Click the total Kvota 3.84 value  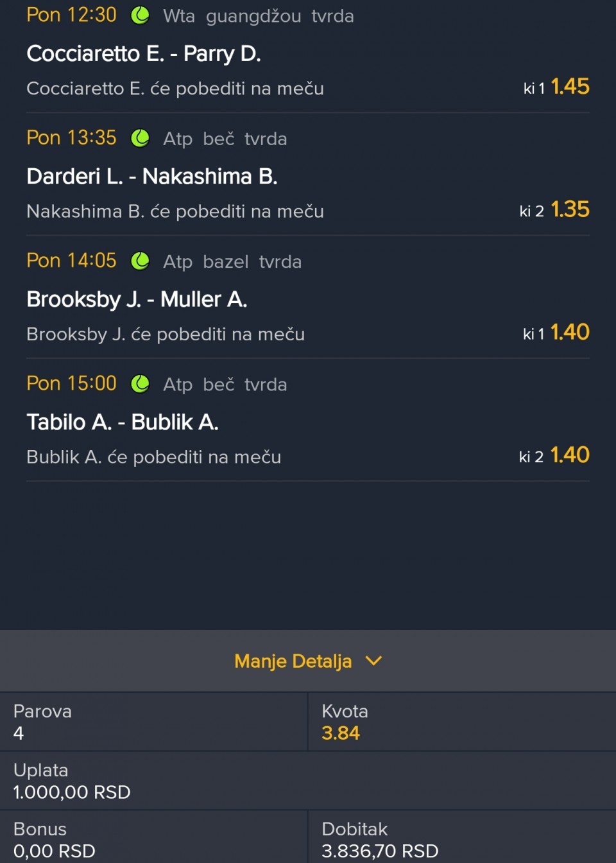coord(341,733)
